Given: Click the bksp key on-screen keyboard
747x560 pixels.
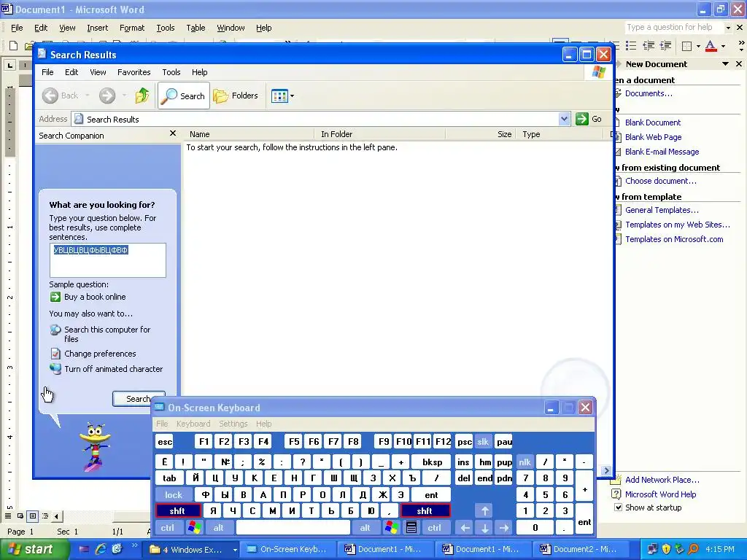Looking at the screenshot, I should [x=432, y=462].
